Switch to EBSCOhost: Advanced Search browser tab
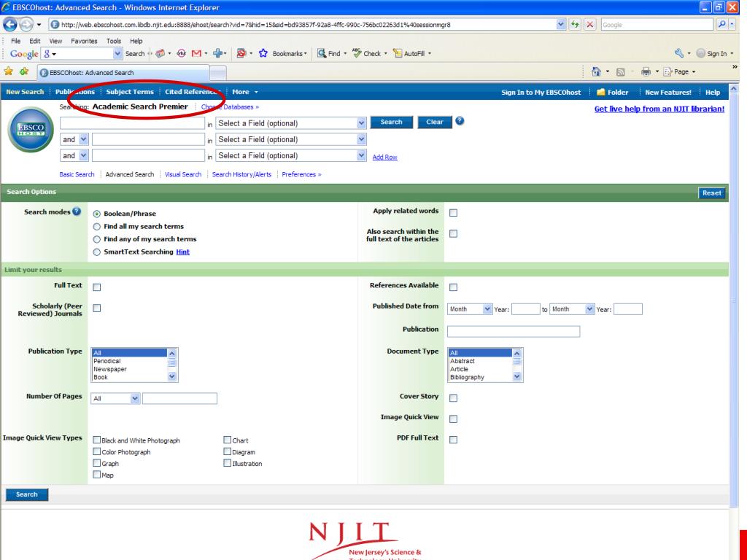Screen dimensions: 747x560 pyautogui.click(x=123, y=73)
